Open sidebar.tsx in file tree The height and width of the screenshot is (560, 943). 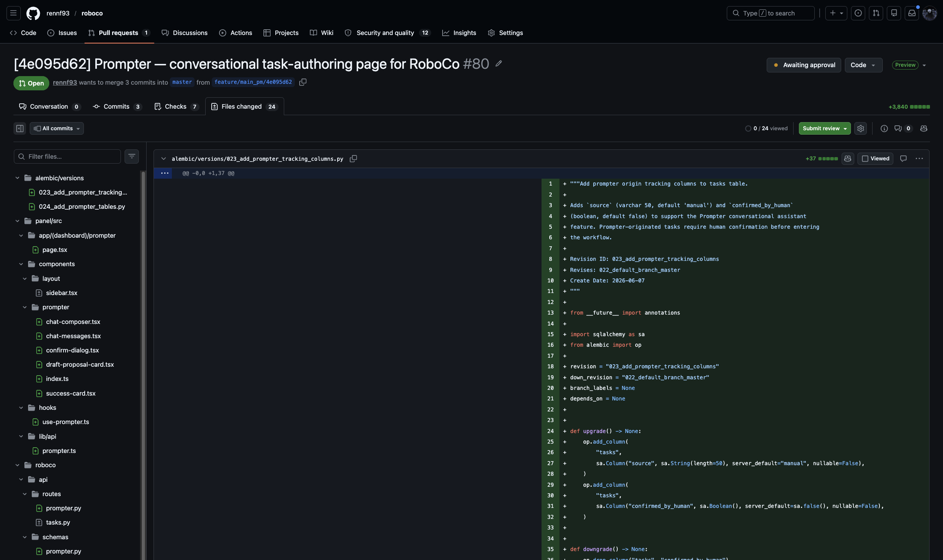click(61, 293)
